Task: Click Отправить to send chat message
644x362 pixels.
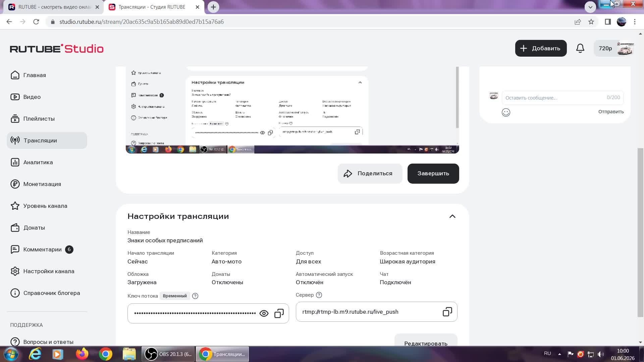Action: (x=611, y=112)
